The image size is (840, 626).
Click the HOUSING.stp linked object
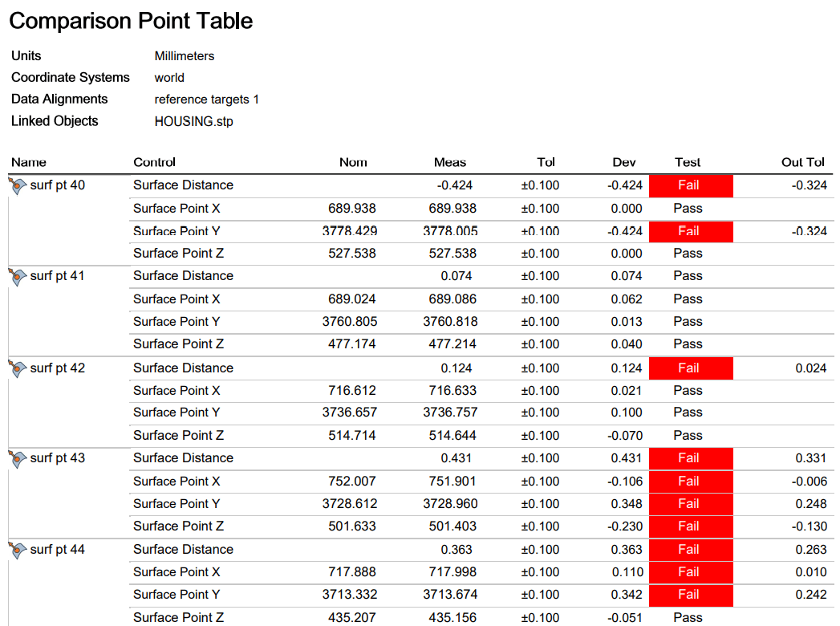click(194, 122)
